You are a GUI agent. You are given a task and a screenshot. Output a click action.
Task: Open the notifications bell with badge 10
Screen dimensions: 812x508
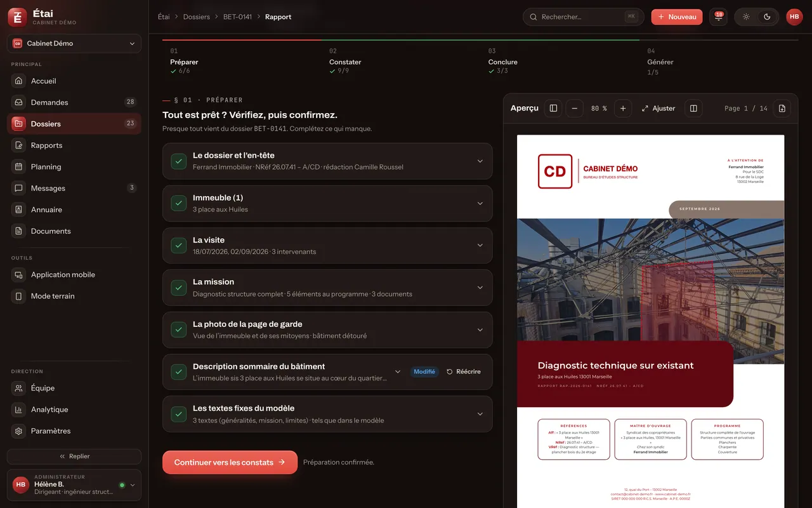718,17
